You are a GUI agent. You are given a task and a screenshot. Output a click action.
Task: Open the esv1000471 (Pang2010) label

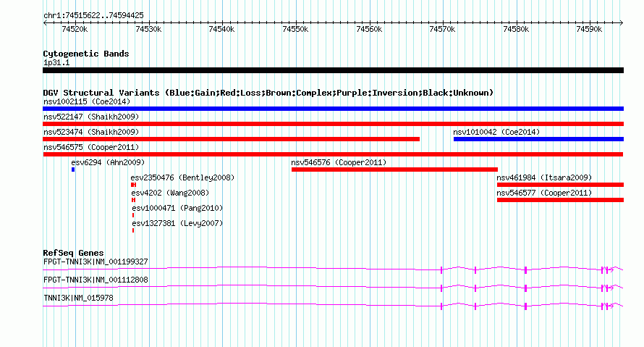pyautogui.click(x=177, y=208)
